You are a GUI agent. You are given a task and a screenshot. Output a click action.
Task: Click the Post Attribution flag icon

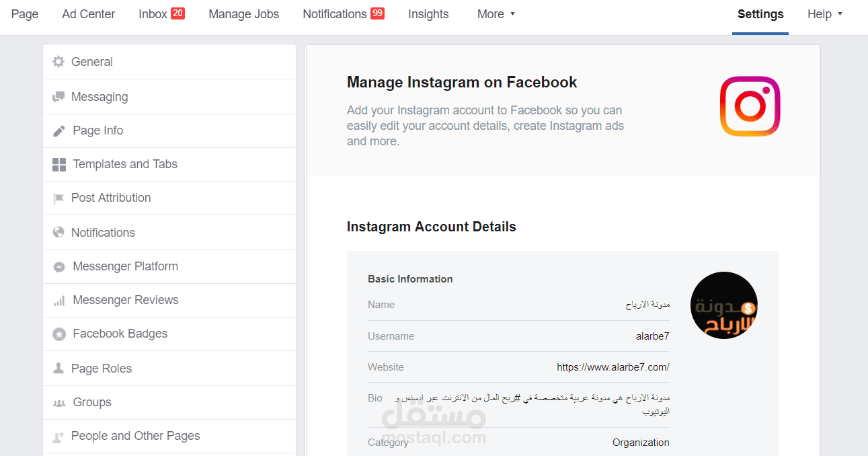point(59,197)
